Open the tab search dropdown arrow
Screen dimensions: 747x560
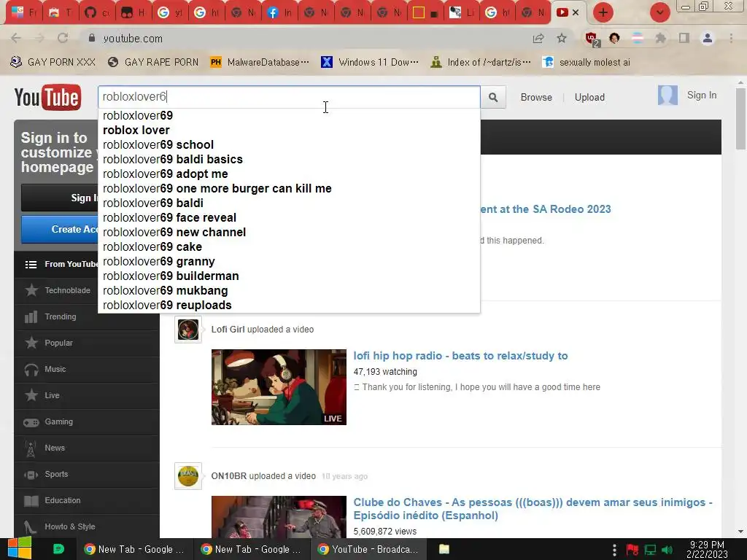click(x=659, y=12)
